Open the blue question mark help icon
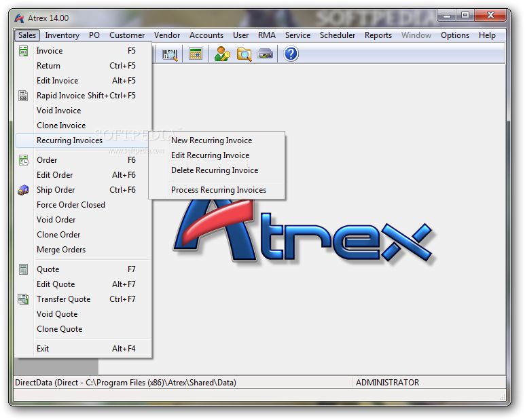Screen dimensions: 525x420 (x=291, y=54)
